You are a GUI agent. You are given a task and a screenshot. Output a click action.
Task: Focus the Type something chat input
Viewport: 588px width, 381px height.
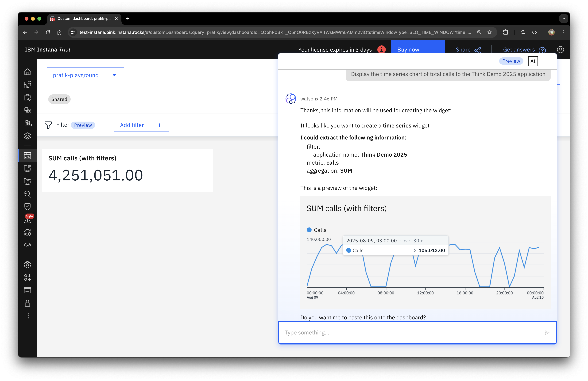410,333
